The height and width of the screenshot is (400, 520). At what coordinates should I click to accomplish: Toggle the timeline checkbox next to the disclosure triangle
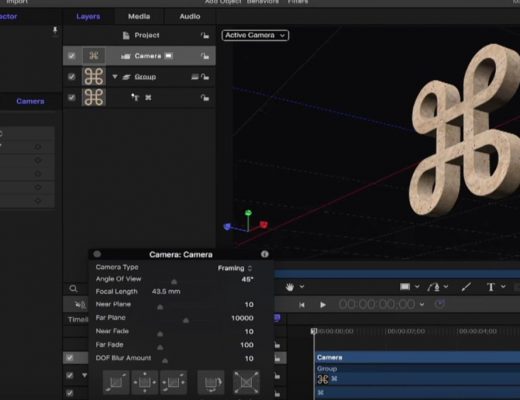point(70,375)
